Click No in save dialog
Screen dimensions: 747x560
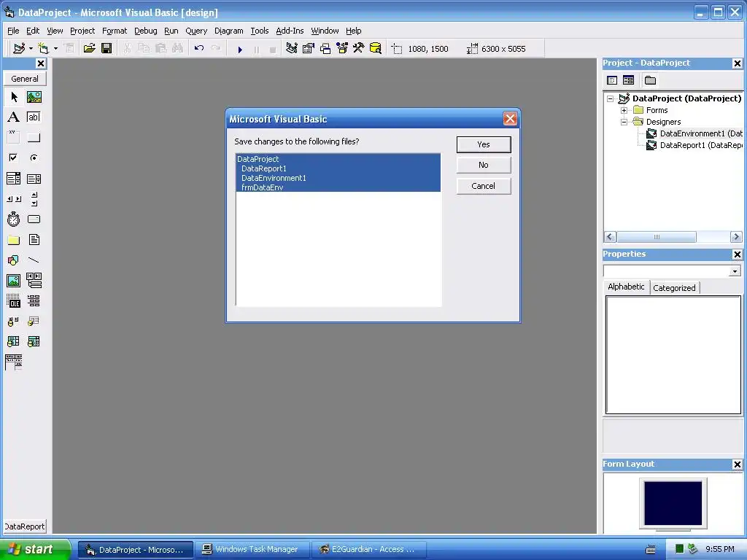pos(484,166)
